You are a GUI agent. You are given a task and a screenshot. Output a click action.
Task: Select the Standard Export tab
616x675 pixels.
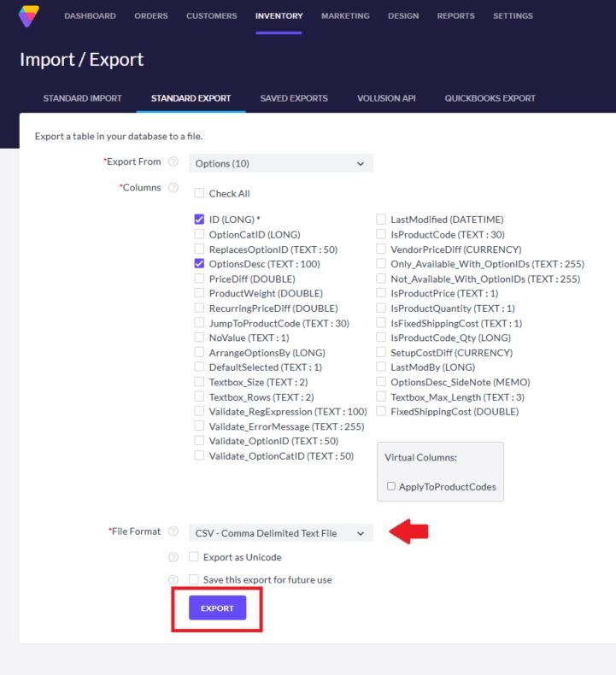(x=191, y=98)
